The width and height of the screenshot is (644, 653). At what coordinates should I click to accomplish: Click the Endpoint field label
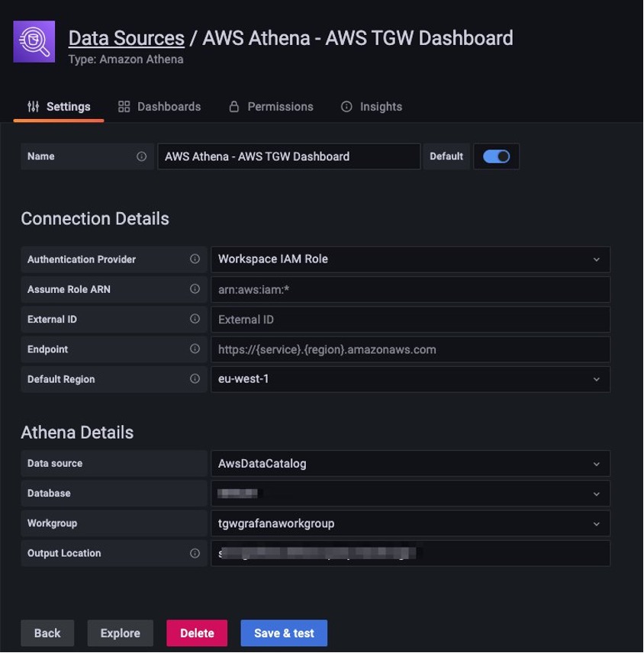47,349
